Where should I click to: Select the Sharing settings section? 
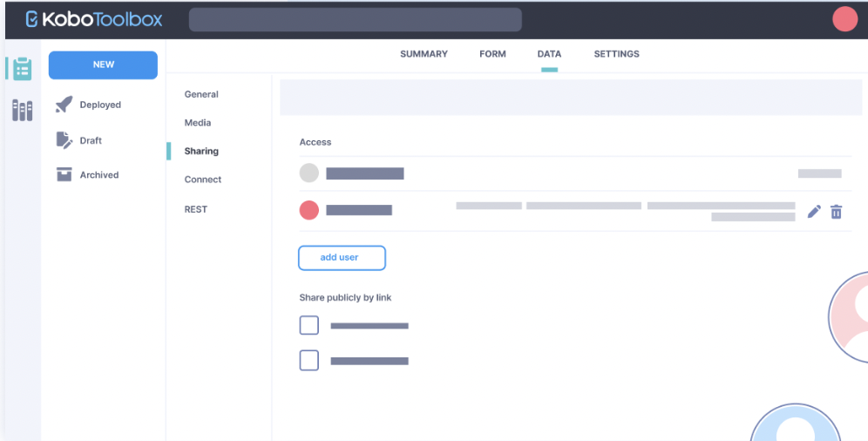pyautogui.click(x=201, y=151)
